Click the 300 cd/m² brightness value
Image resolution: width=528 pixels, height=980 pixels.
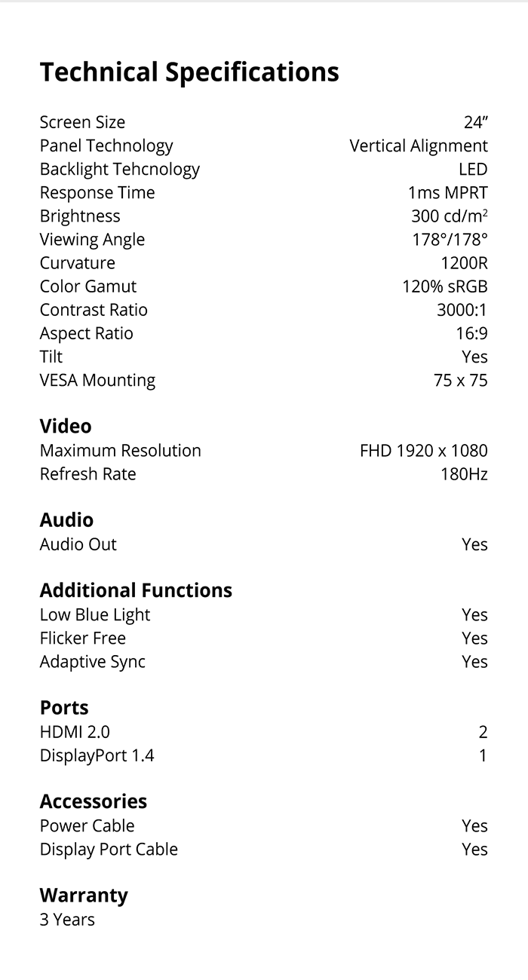450,216
